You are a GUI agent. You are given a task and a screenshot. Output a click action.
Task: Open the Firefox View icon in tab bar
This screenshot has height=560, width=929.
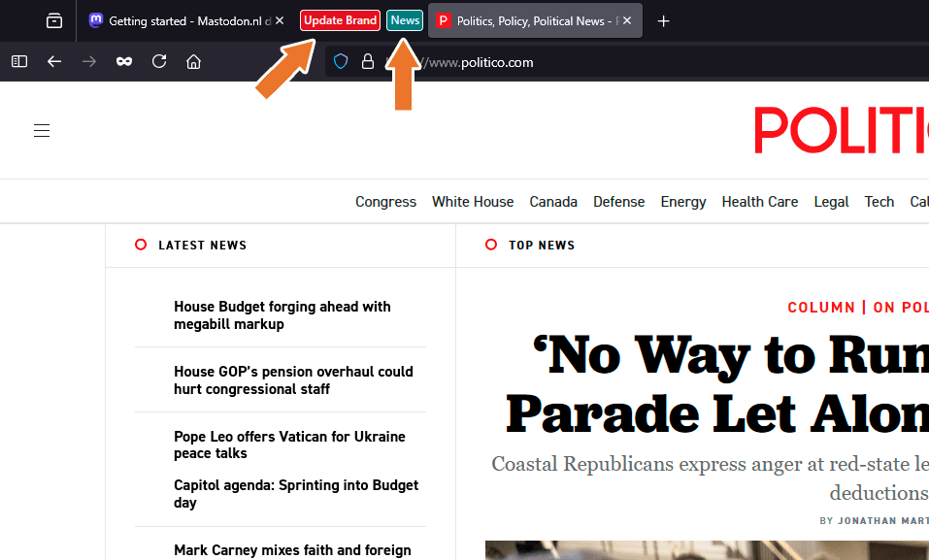(54, 20)
